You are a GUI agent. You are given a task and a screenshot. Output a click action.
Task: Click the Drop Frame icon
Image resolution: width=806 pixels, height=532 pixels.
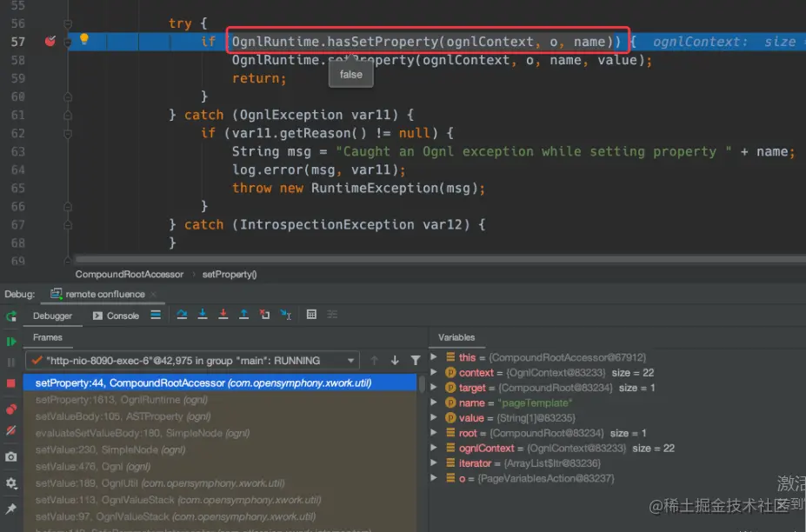coord(264,315)
